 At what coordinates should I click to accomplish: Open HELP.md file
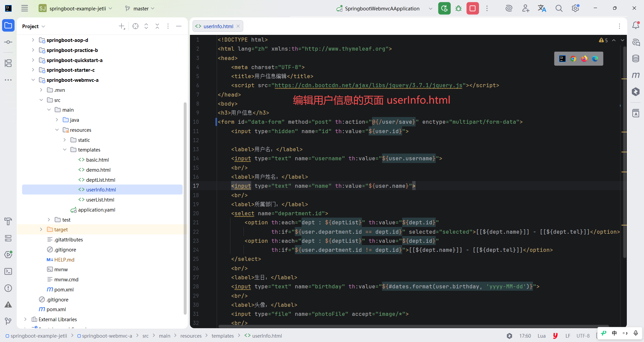(x=64, y=260)
